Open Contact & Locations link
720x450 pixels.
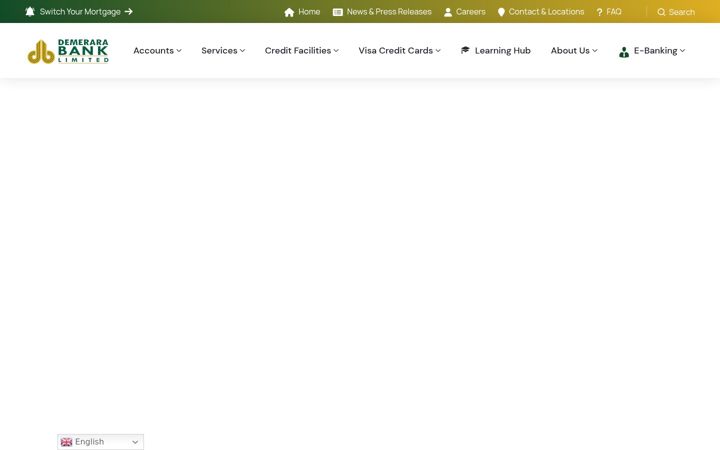(x=546, y=12)
